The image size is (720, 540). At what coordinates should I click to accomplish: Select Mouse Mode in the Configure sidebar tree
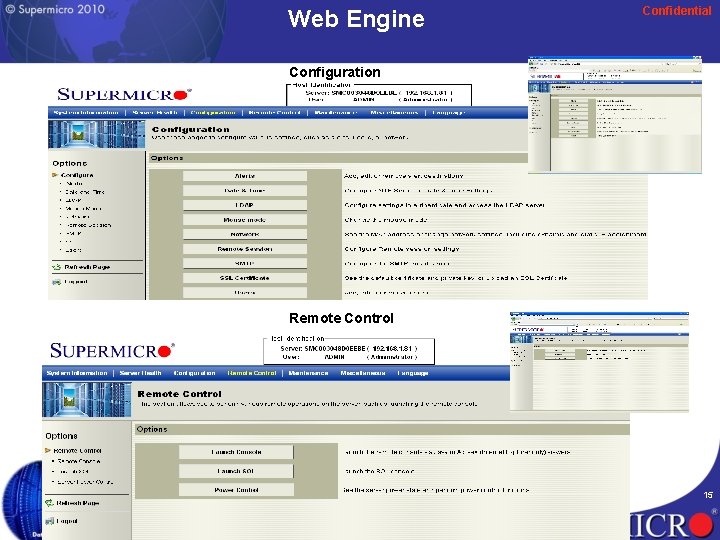(84, 208)
